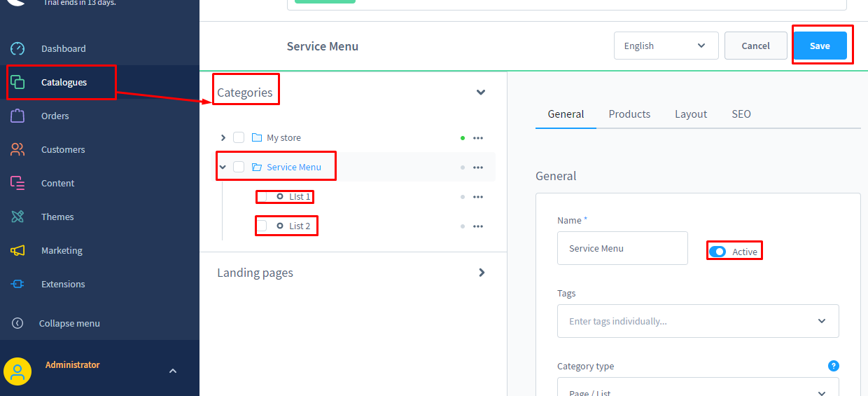Open the English language dropdown
The image size is (868, 396).
[666, 46]
